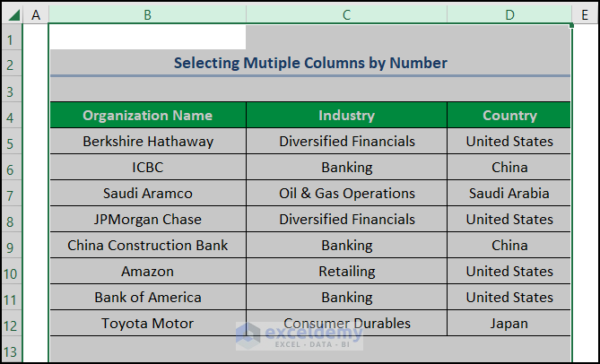The image size is (600, 364).
Task: Select column C header
Action: (346, 14)
